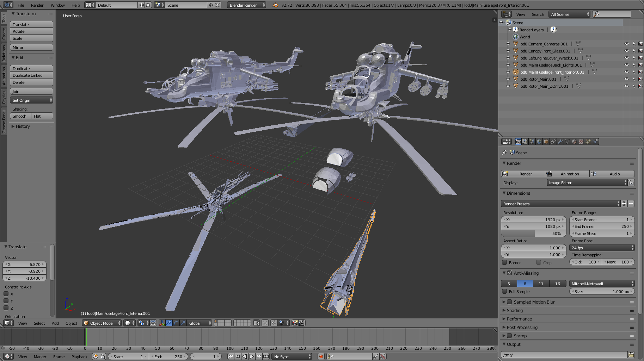Pin the properties context with pin icon

(504, 153)
